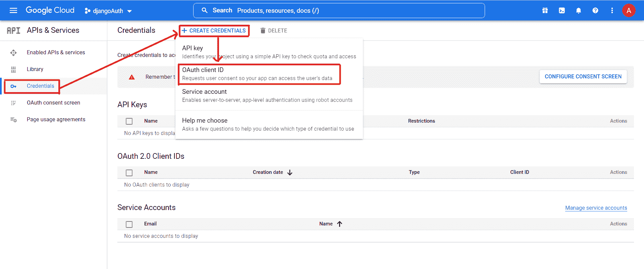
Task: Click the Service Accounts Name sort arrow
Action: pyautogui.click(x=339, y=224)
